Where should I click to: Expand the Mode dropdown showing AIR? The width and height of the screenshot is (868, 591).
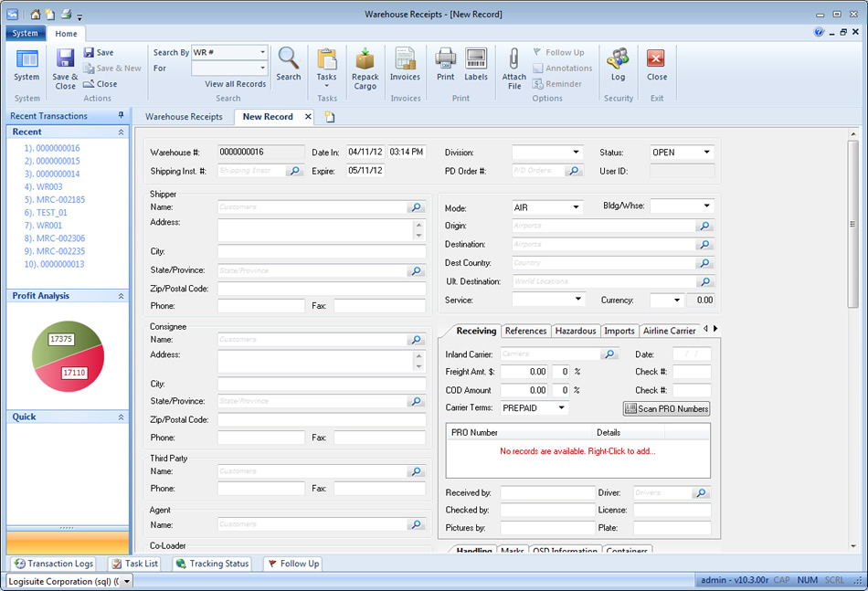click(576, 207)
